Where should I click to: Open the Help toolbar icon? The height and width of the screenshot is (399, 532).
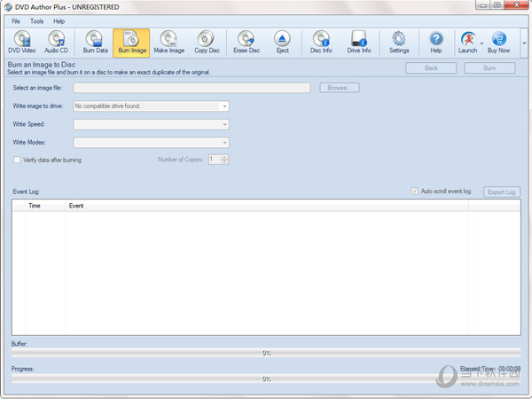[436, 43]
